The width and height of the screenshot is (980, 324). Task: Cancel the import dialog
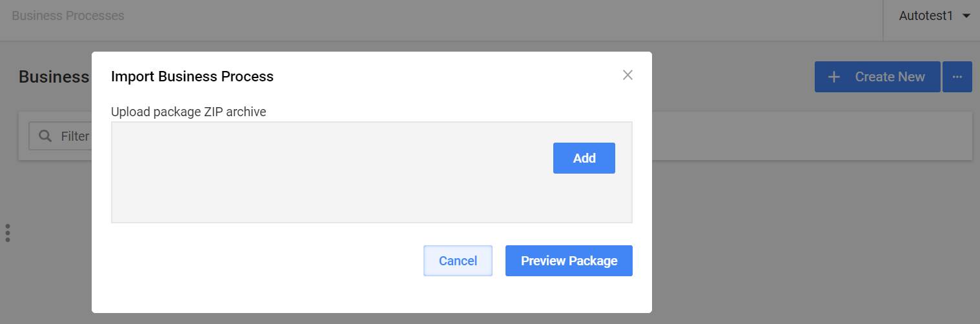(458, 261)
